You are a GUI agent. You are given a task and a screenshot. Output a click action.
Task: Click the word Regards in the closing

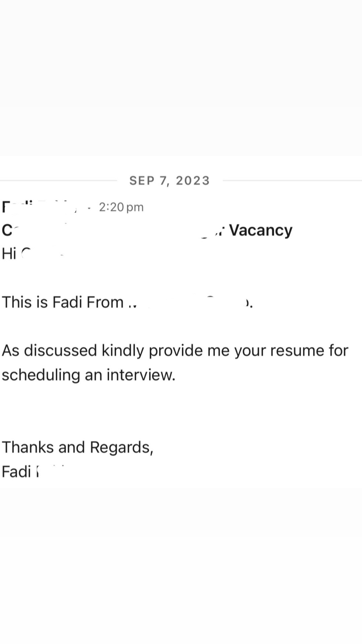(x=122, y=448)
